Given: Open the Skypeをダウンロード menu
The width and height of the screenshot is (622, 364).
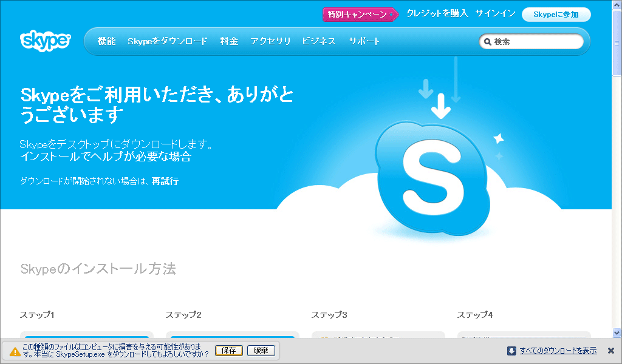Looking at the screenshot, I should click(x=168, y=41).
